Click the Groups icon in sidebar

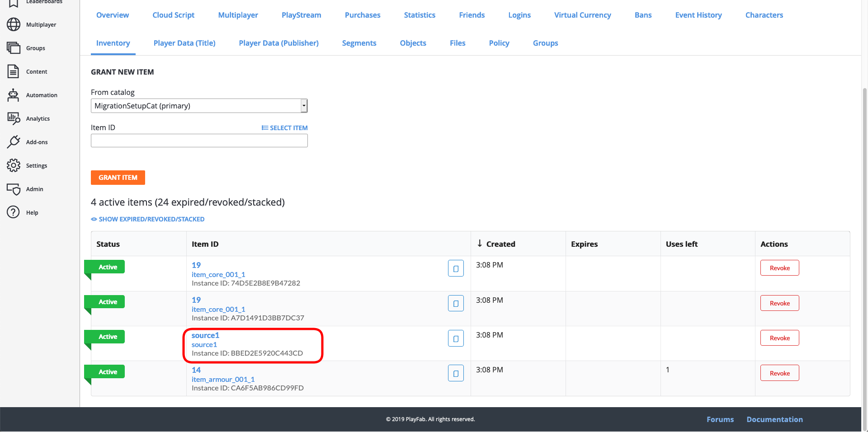14,48
